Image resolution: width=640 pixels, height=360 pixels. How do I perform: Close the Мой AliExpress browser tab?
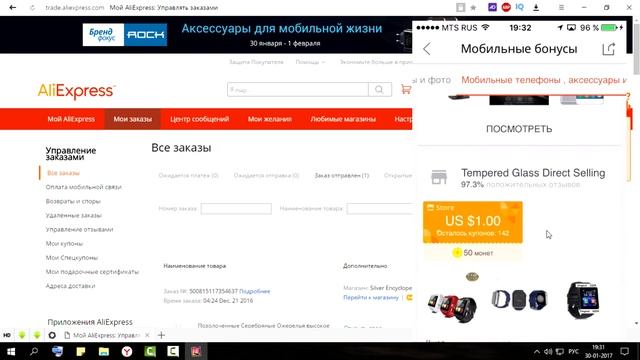[x=147, y=335]
